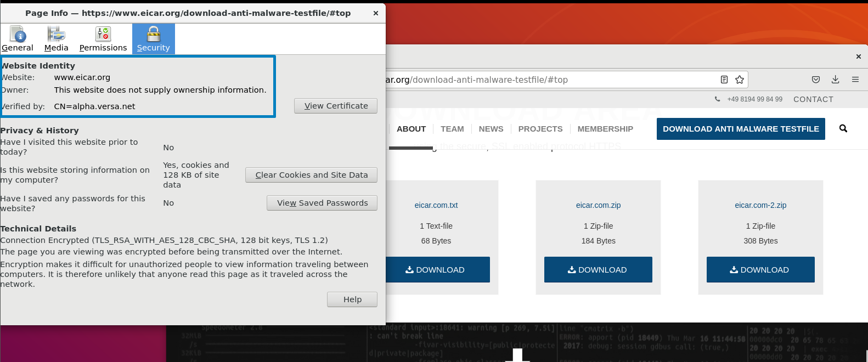Image resolution: width=868 pixels, height=362 pixels.
Task: Click the View Certificate button
Action: coord(336,106)
